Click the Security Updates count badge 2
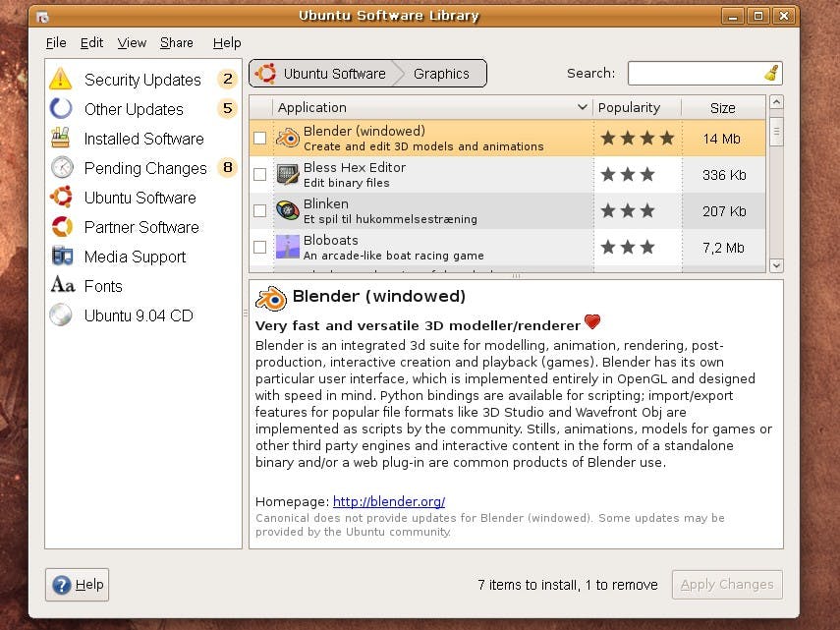This screenshot has width=840, height=630. pos(228,79)
